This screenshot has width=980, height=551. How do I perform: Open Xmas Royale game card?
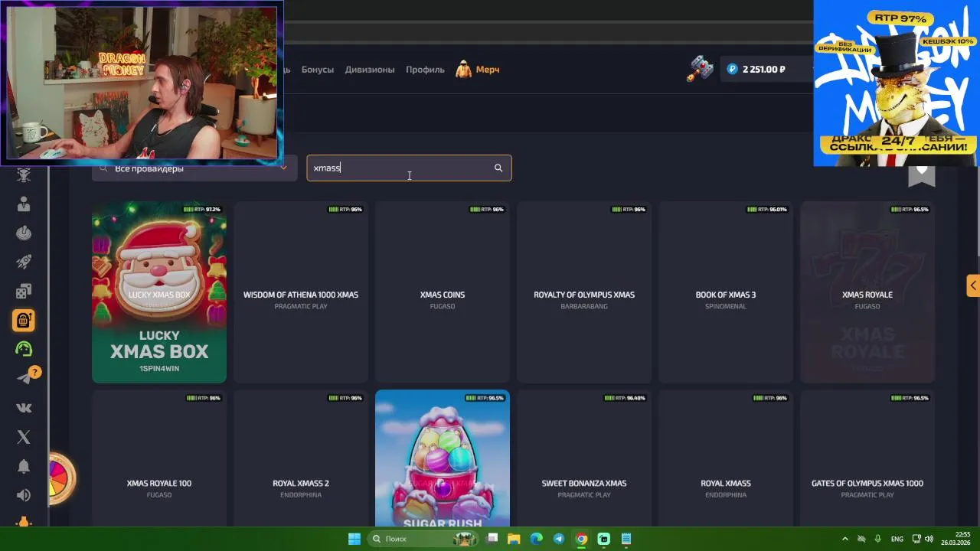[x=867, y=292]
